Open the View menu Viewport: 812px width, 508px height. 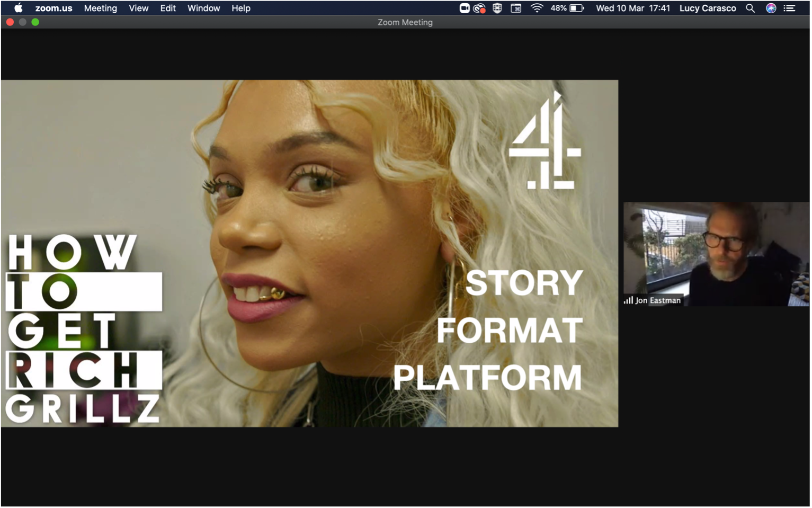point(138,8)
